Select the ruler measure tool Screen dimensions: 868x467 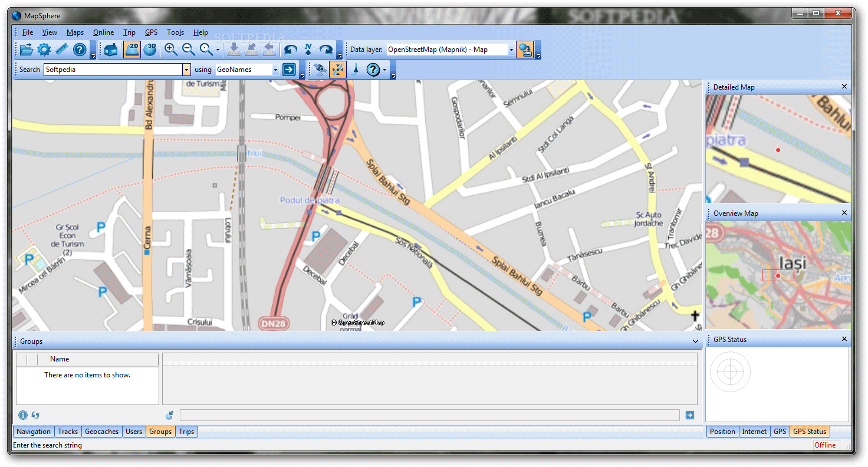62,50
